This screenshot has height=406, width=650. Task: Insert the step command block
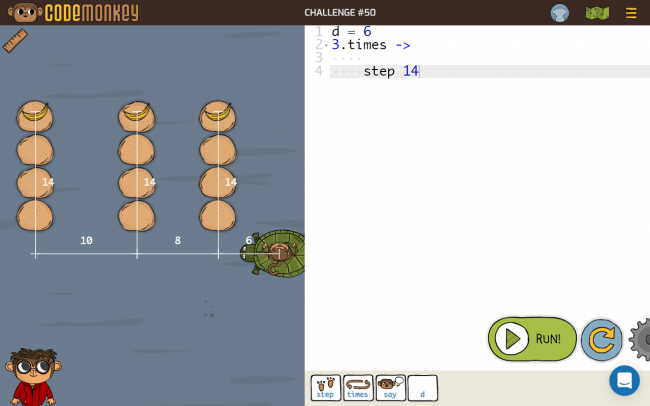[325, 388]
